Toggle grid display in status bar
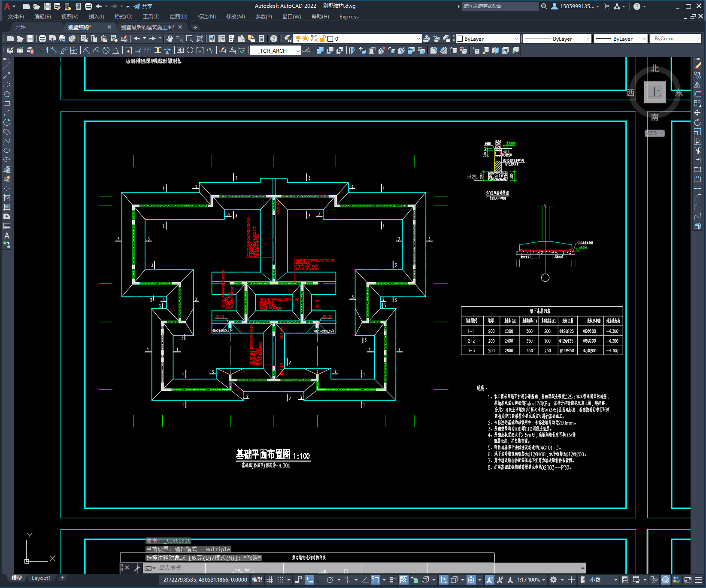Viewport: 706px width, 588px height. 270,580
